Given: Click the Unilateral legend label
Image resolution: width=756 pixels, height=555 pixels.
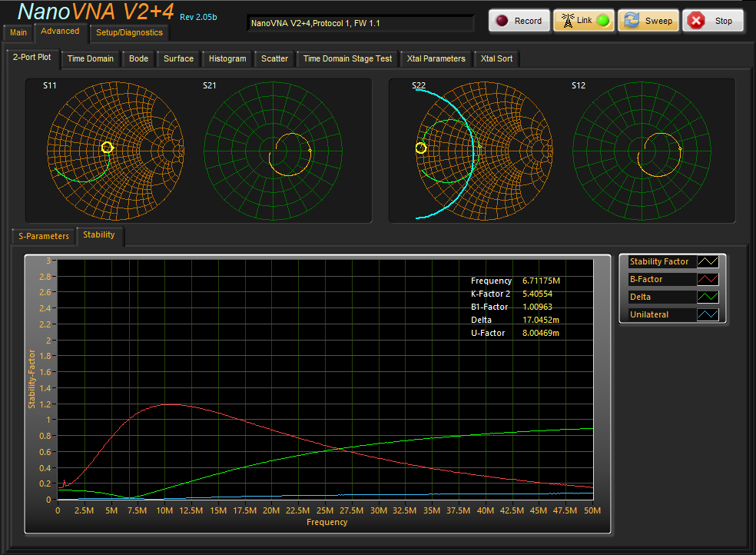Looking at the screenshot, I should tap(649, 315).
